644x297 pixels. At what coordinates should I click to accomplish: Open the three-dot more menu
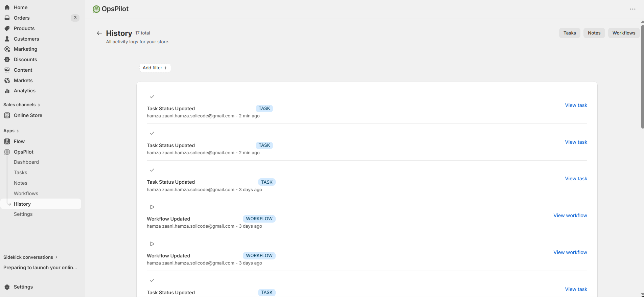point(633,9)
